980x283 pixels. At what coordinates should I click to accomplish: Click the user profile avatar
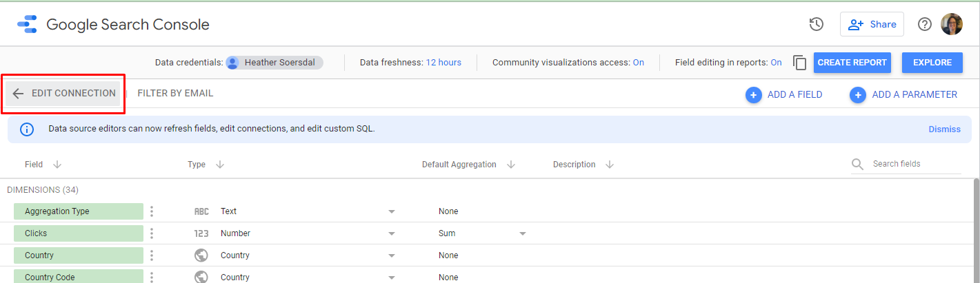point(952,25)
